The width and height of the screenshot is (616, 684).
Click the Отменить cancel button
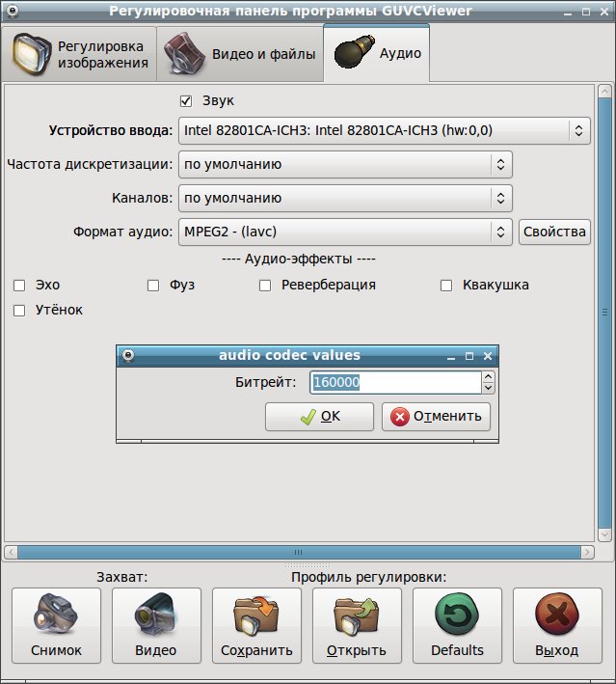436,417
